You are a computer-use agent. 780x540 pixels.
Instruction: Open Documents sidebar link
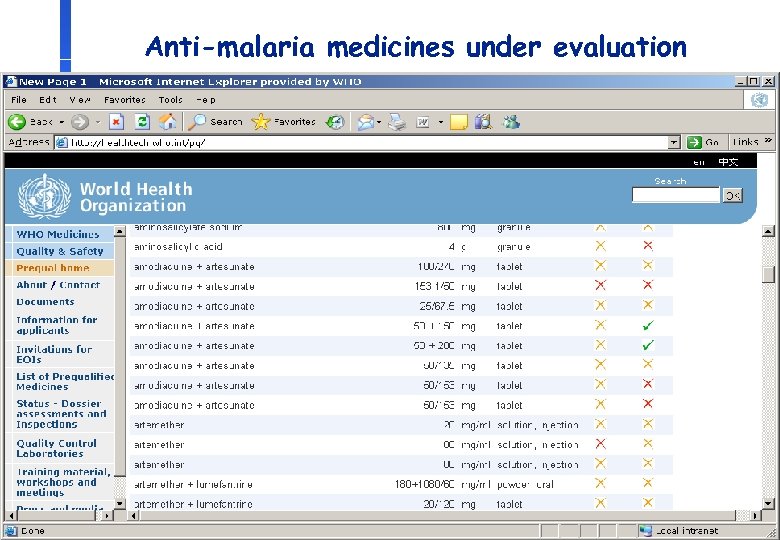(45, 302)
